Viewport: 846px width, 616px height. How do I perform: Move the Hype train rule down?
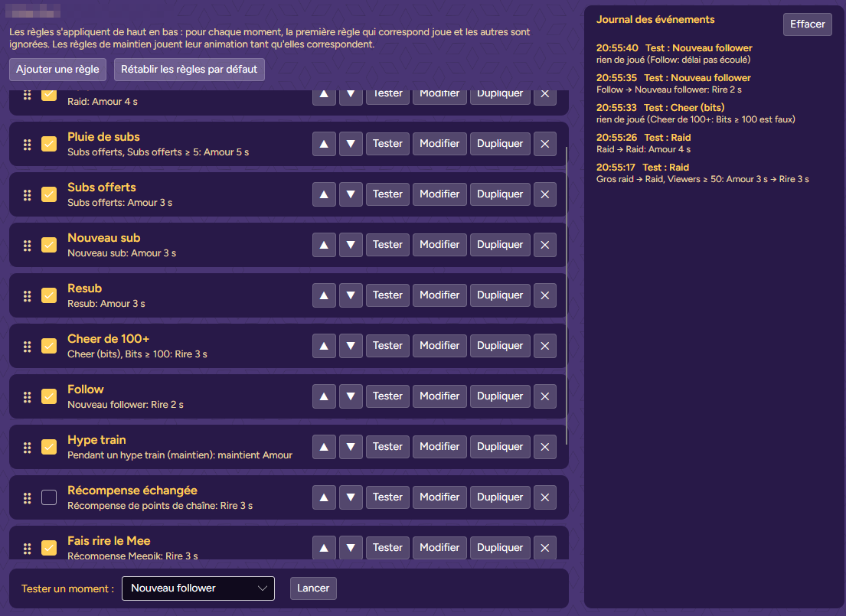point(351,447)
